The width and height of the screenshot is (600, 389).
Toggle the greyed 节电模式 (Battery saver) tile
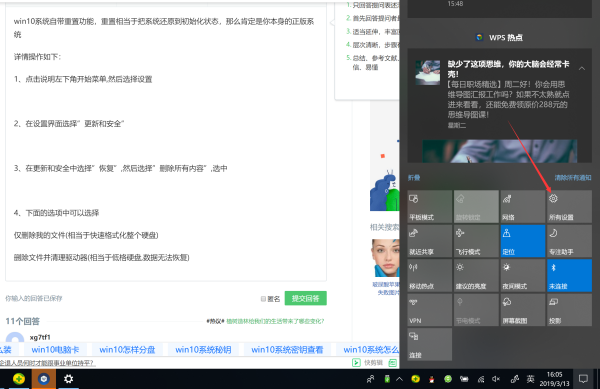click(476, 310)
